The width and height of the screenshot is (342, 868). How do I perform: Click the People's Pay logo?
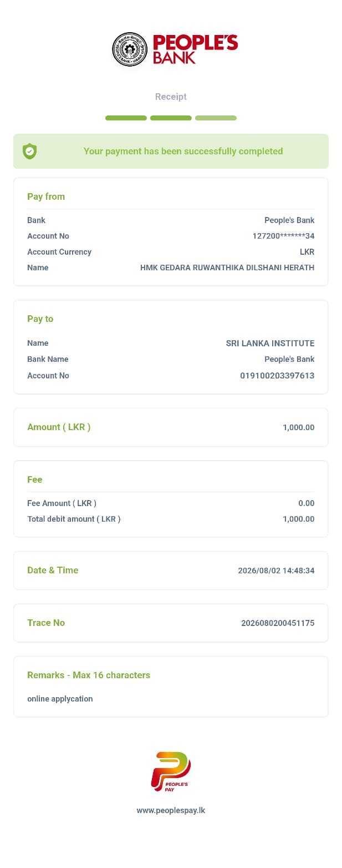[x=171, y=772]
